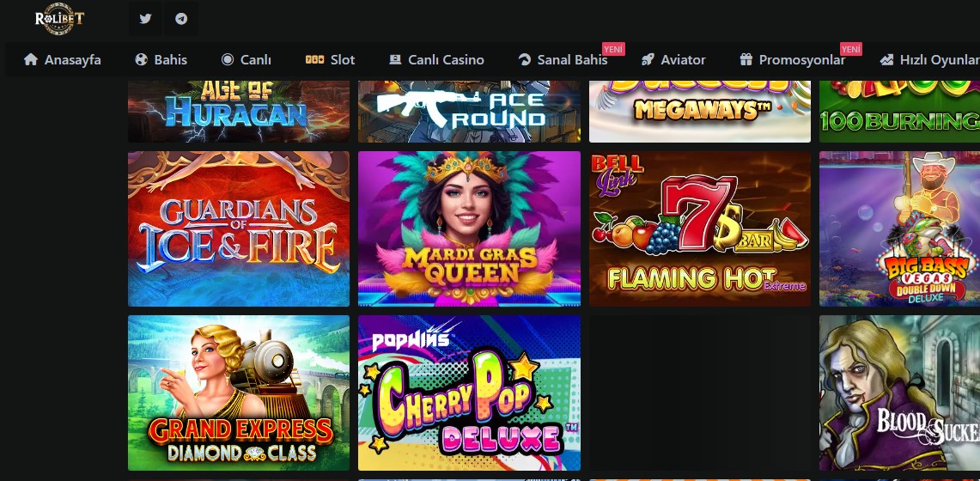The image size is (980, 481).
Task: Open Blood Suckers game thumbnail
Action: 900,393
